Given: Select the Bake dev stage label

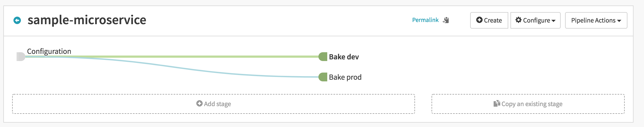Looking at the screenshot, I should pos(344,57).
